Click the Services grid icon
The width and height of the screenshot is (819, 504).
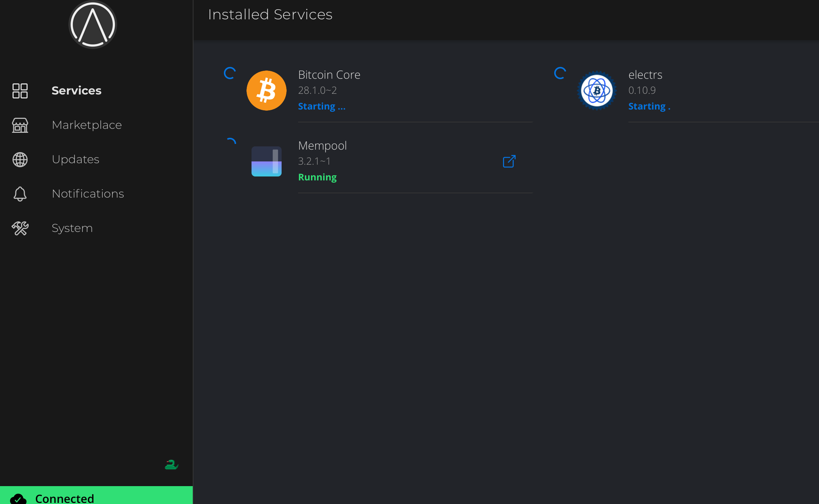click(x=20, y=91)
